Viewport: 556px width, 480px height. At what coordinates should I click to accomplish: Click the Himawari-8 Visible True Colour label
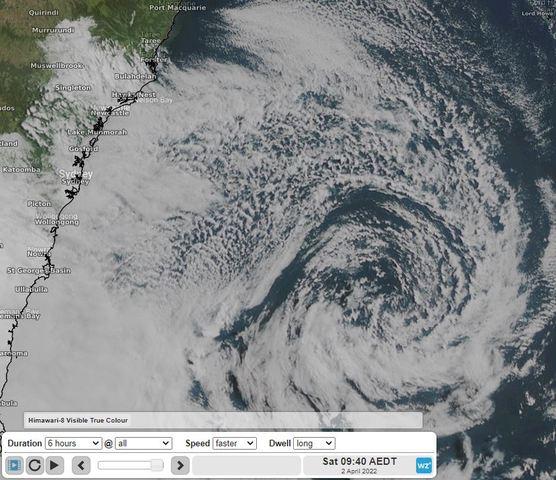pyautogui.click(x=78, y=420)
